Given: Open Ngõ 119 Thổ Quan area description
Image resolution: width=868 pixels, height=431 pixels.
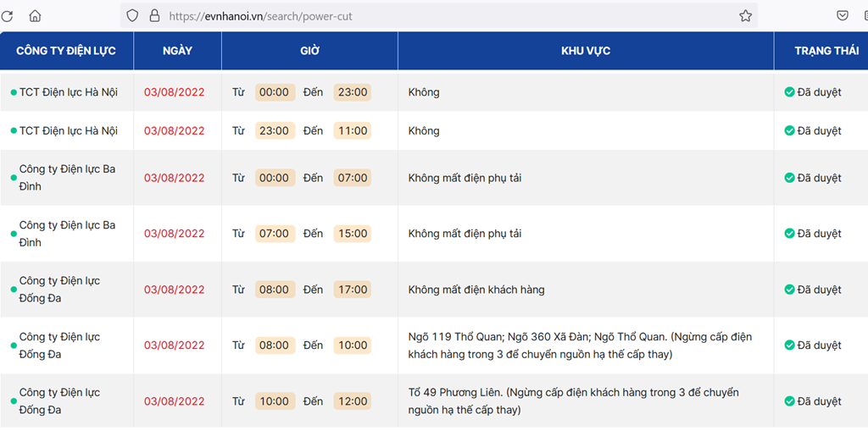Looking at the screenshot, I should coord(580,345).
